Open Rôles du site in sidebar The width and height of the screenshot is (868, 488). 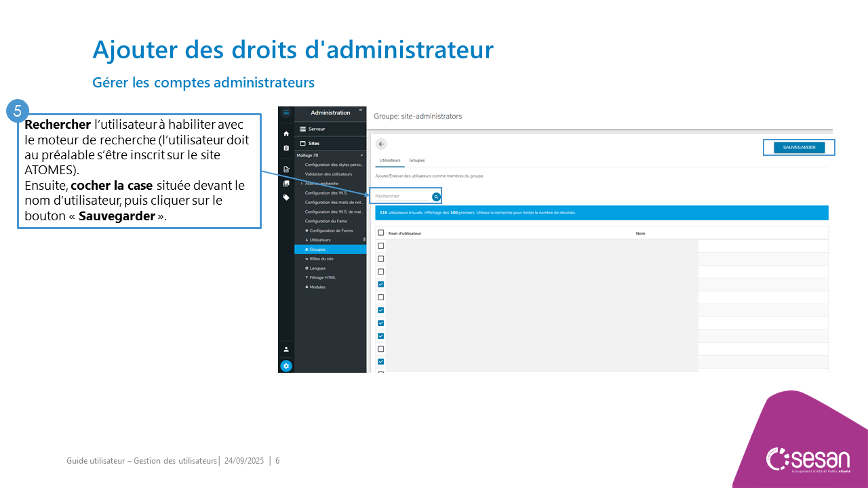point(321,259)
